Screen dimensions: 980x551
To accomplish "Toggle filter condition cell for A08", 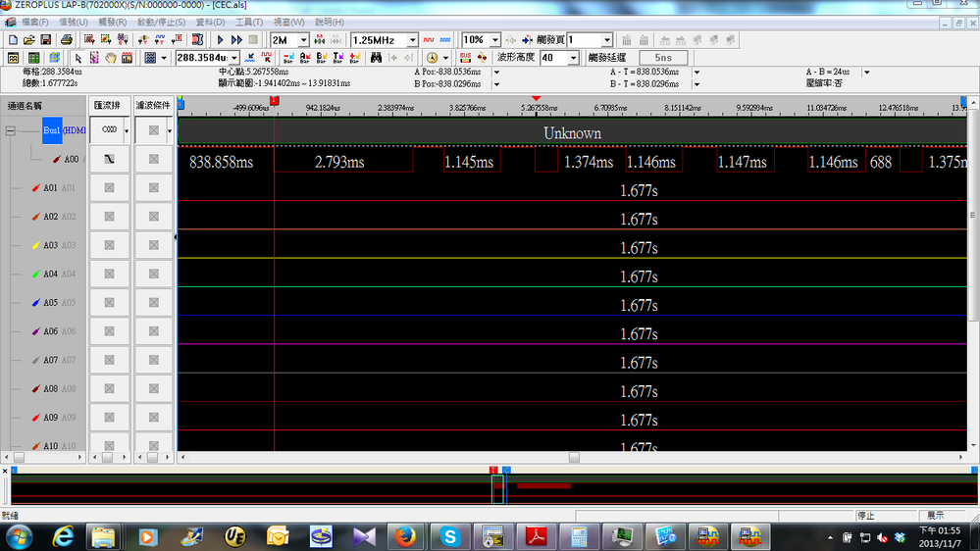I will [x=154, y=388].
